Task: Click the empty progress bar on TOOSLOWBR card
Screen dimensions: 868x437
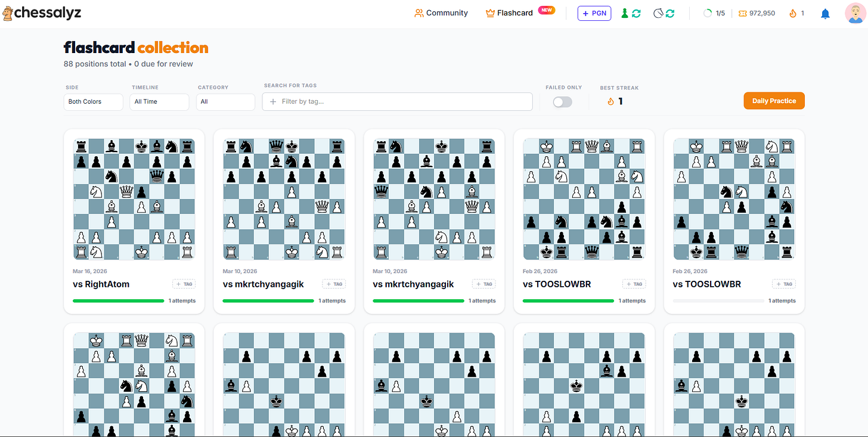Action: pyautogui.click(x=718, y=301)
